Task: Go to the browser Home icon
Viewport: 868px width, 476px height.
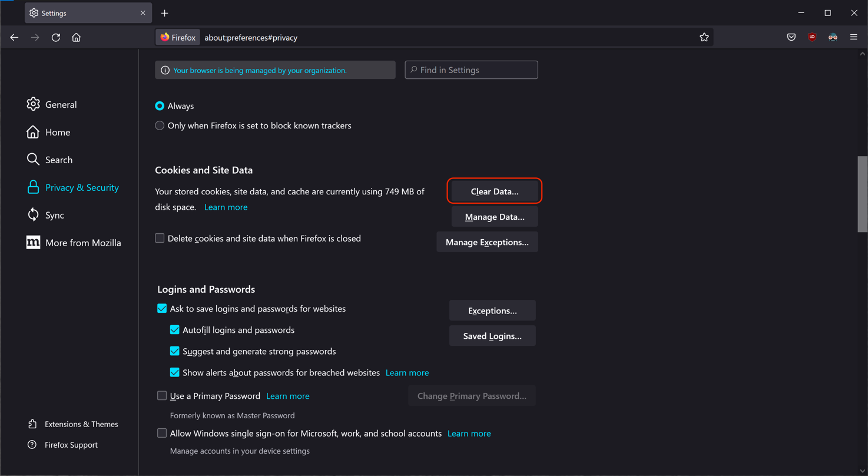Action: click(x=76, y=37)
